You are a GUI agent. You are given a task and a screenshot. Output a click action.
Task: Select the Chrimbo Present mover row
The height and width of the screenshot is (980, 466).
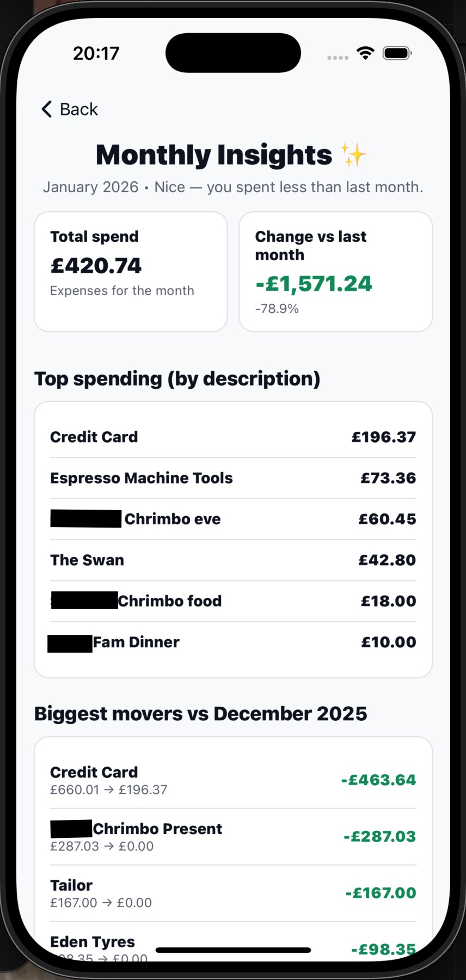coord(233,837)
